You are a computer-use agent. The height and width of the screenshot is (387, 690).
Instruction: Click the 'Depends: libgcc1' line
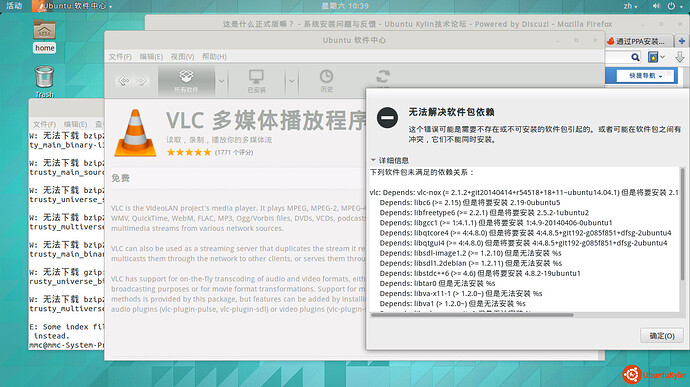495,223
